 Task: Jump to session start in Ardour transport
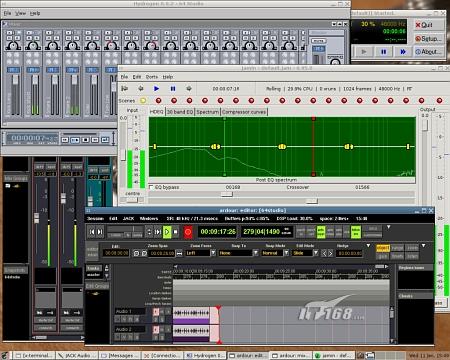click(x=92, y=232)
